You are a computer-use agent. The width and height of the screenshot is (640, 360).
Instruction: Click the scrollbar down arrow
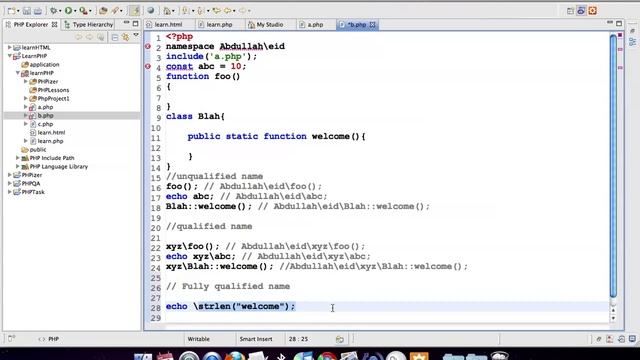click(x=613, y=318)
